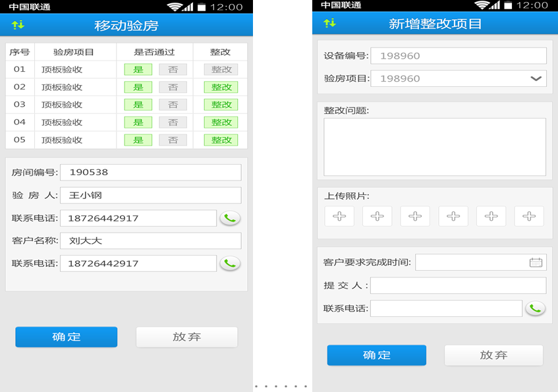Focus the 整改问题 text area
Screen dimensions: 558x392
click(x=435, y=147)
